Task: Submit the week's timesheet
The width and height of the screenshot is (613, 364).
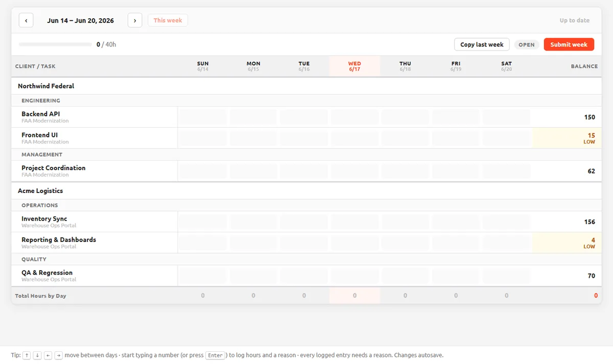Action: click(x=569, y=44)
